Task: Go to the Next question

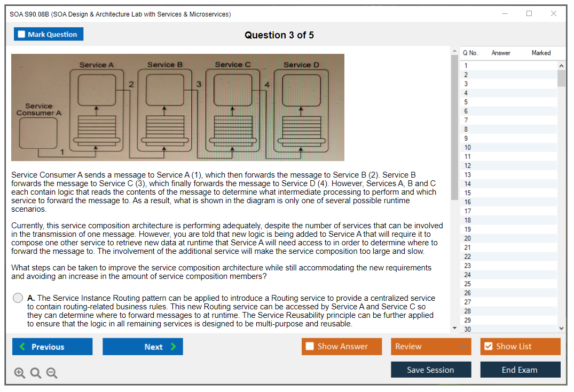Action: (143, 347)
